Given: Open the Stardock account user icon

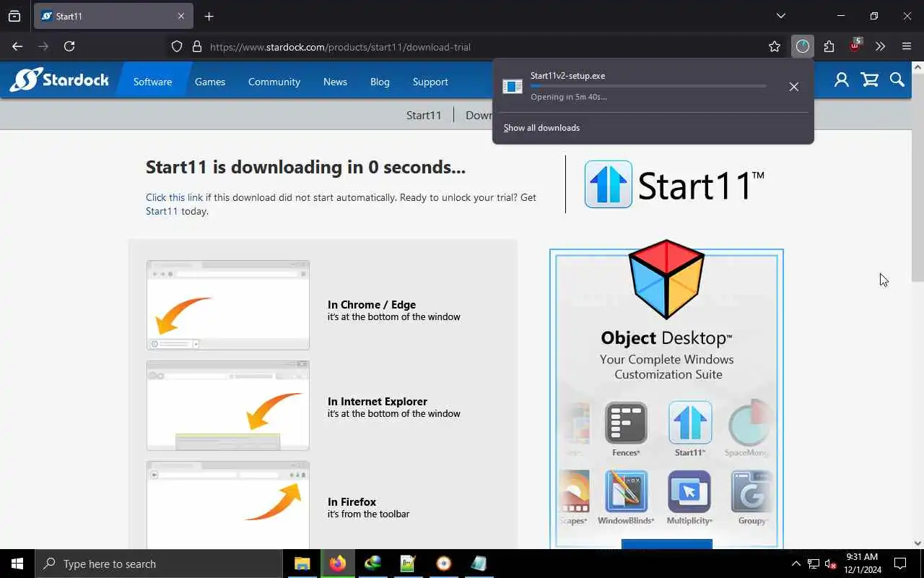Looking at the screenshot, I should coord(842,79).
